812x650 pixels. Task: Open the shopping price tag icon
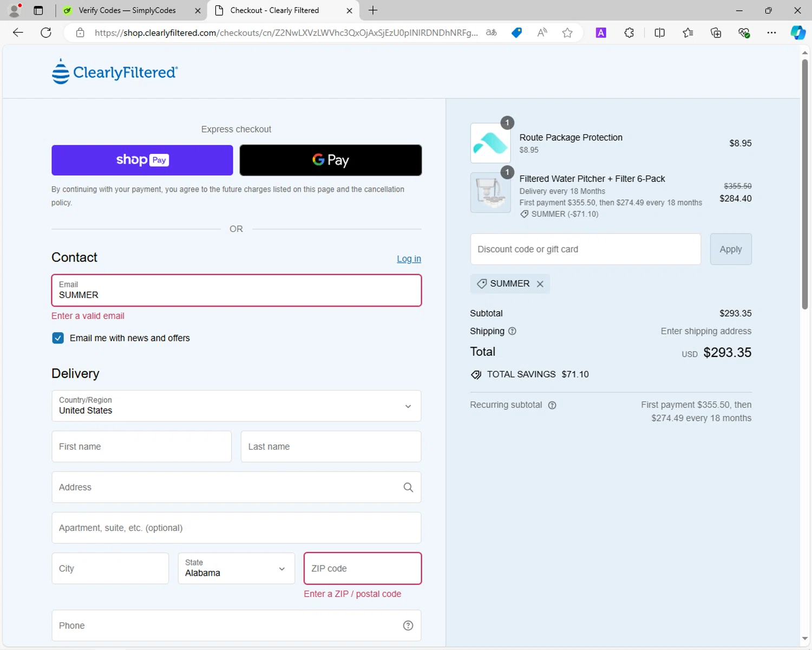tap(516, 32)
